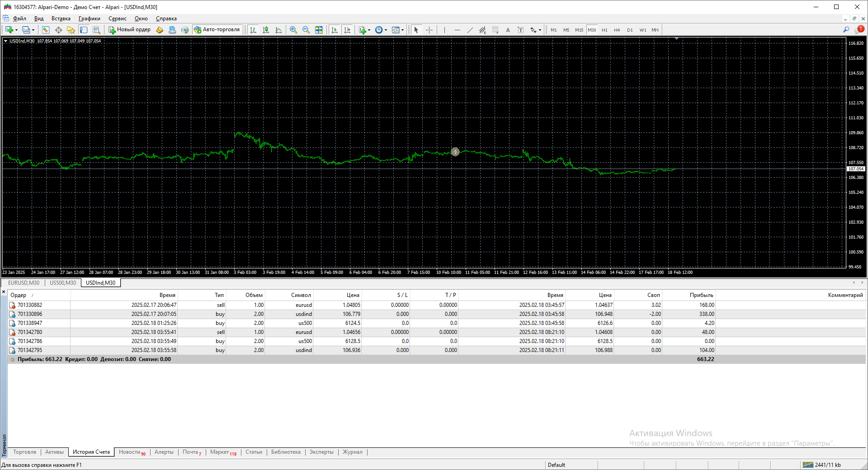Click the Новый ордер button
This screenshot has width=868, height=470.
(x=130, y=30)
